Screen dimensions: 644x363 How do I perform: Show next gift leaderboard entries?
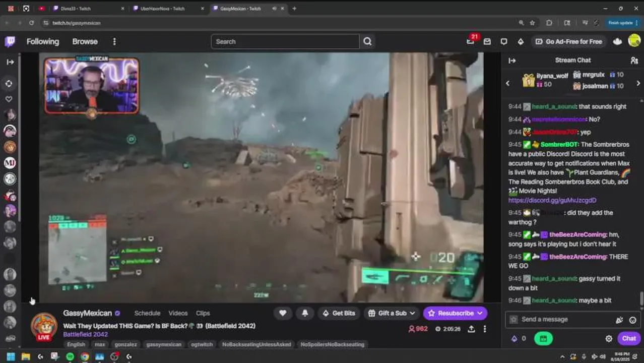point(638,83)
